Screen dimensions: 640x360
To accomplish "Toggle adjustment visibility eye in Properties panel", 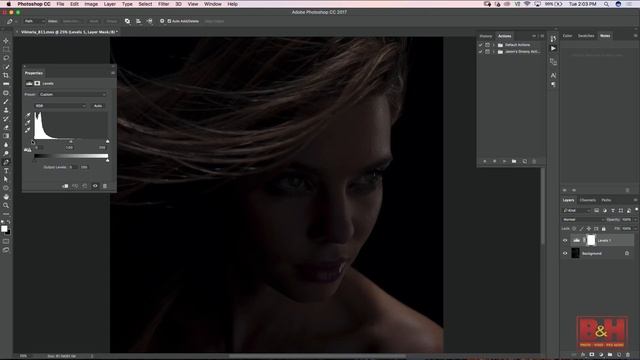I will tap(95, 186).
